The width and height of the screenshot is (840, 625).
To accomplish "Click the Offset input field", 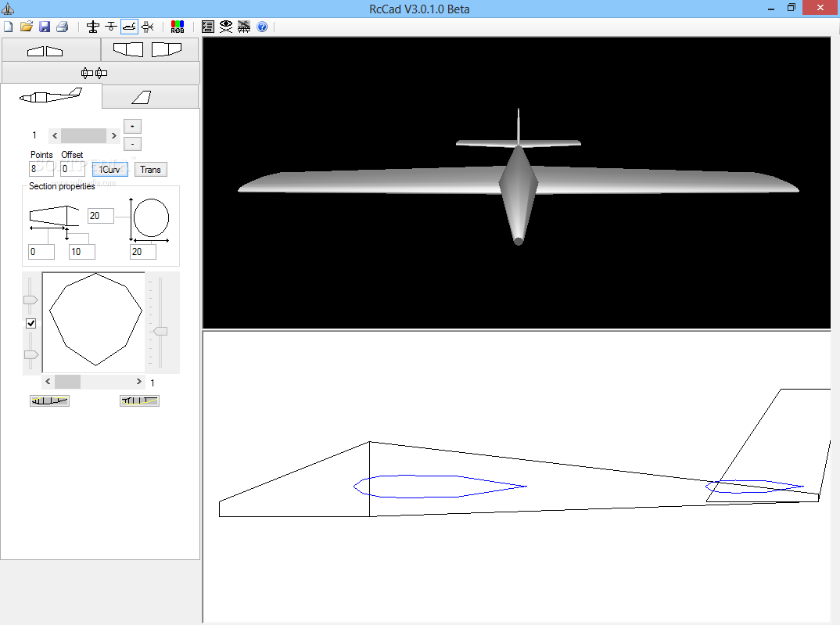I will tap(72, 169).
